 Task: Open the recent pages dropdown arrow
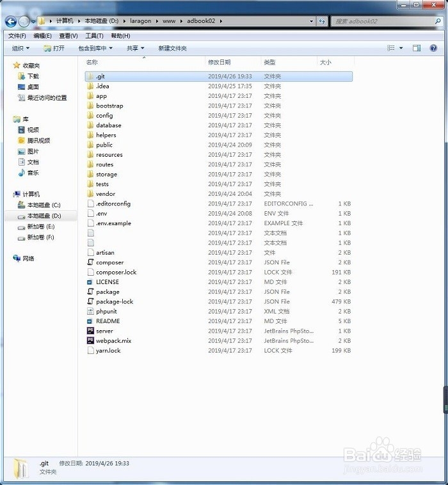coord(33,22)
